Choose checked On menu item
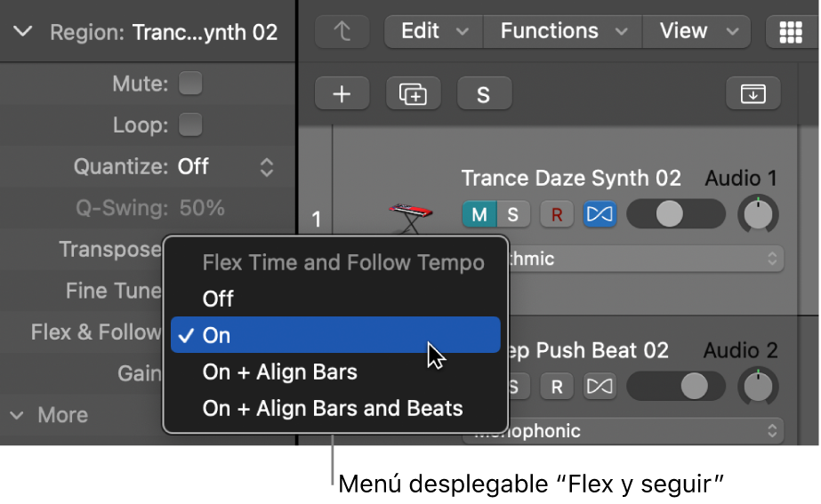Image resolution: width=821 pixels, height=504 pixels. tap(335, 335)
